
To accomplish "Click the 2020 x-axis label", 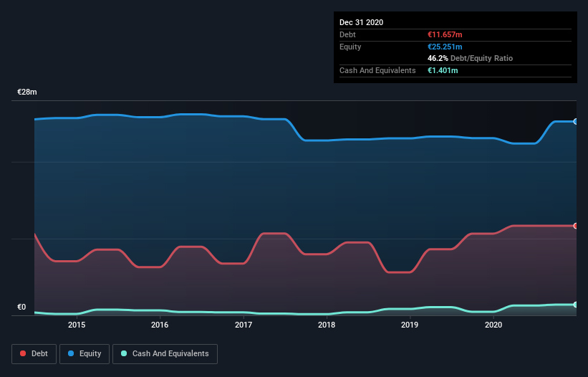I will (x=493, y=325).
